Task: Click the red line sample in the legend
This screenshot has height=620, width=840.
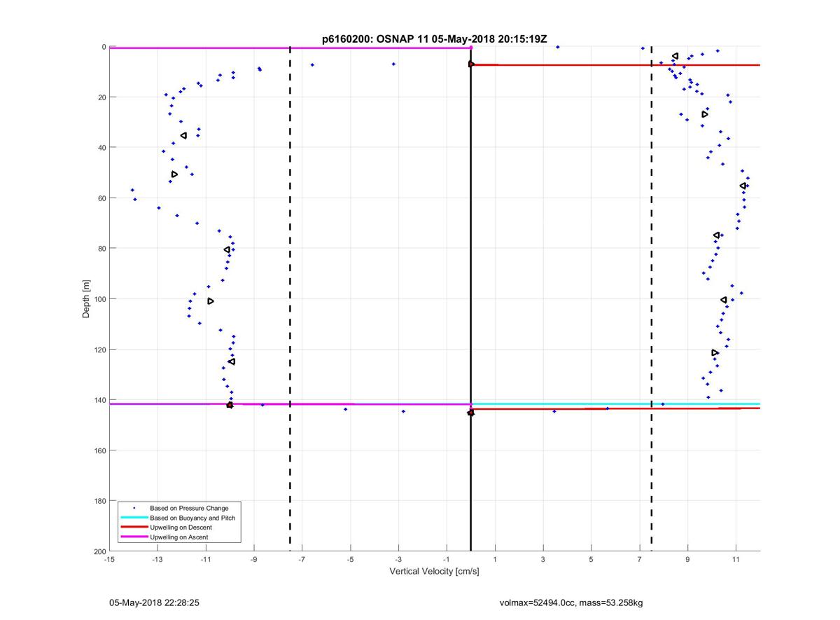Action: [134, 528]
